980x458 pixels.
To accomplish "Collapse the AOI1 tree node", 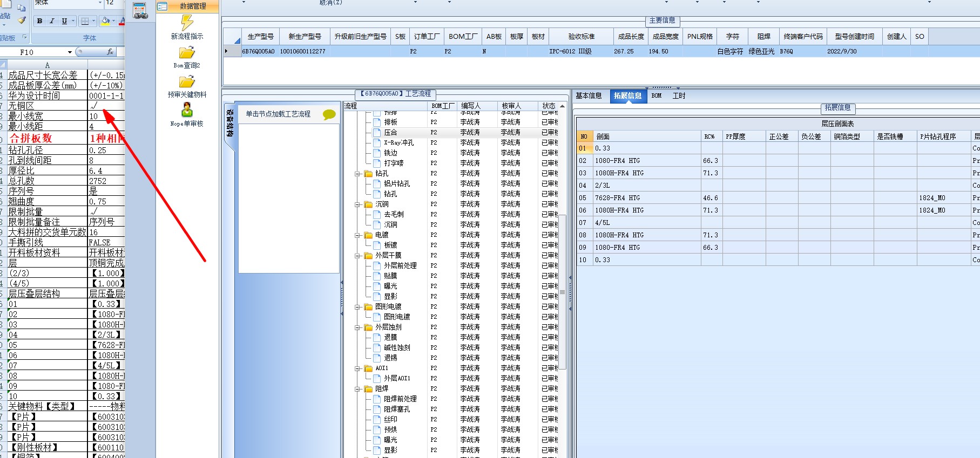I will [x=357, y=368].
